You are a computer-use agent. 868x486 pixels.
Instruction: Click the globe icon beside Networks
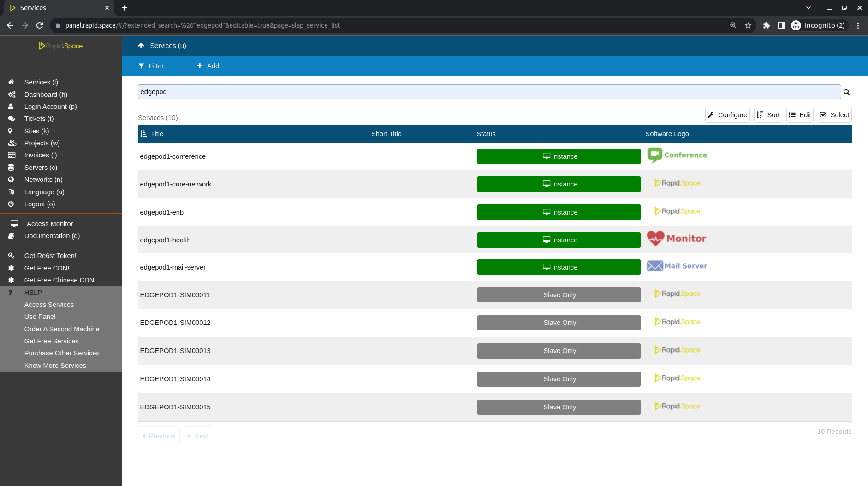tap(11, 180)
